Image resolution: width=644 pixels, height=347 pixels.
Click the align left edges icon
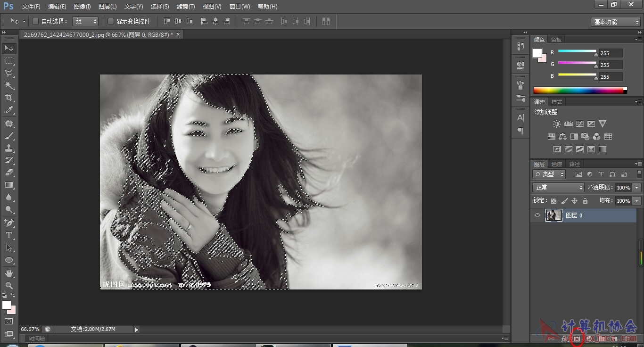(204, 21)
